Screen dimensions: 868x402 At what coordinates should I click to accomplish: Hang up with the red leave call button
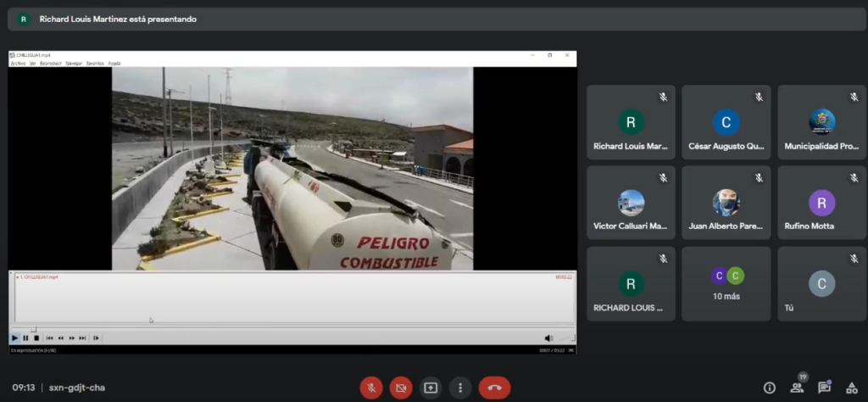[x=494, y=388]
